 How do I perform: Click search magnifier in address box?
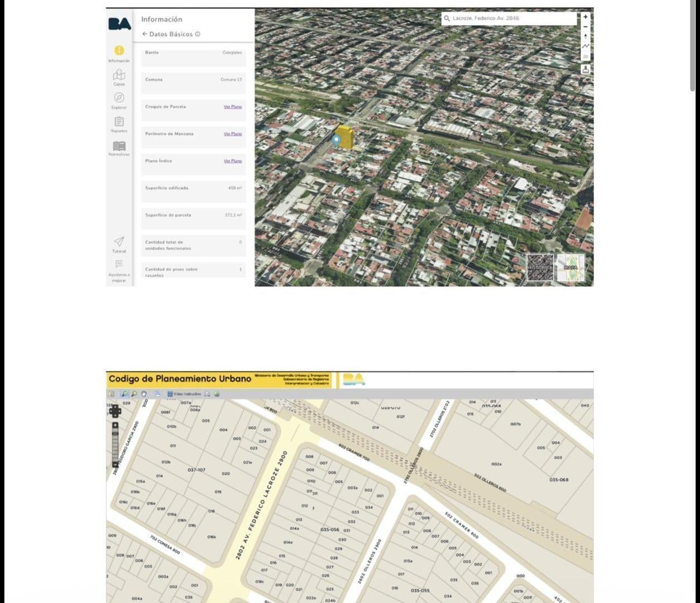pos(447,18)
